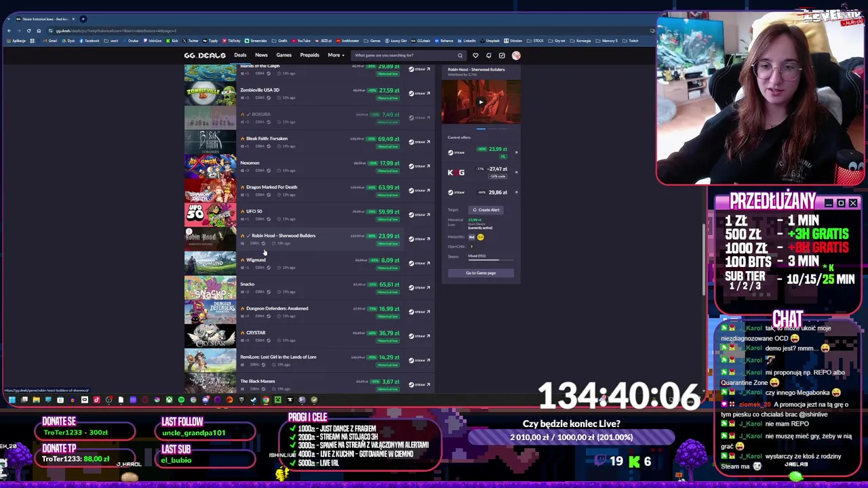The width and height of the screenshot is (868, 488).
Task: Click the YouTube bookmark in bookmarks bar
Action: [302, 41]
